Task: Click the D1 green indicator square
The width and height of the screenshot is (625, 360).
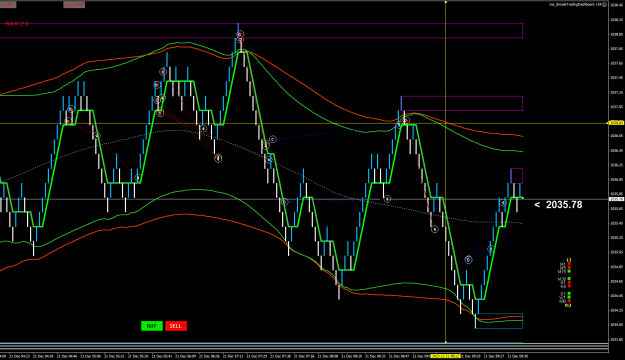Action: 569,293
